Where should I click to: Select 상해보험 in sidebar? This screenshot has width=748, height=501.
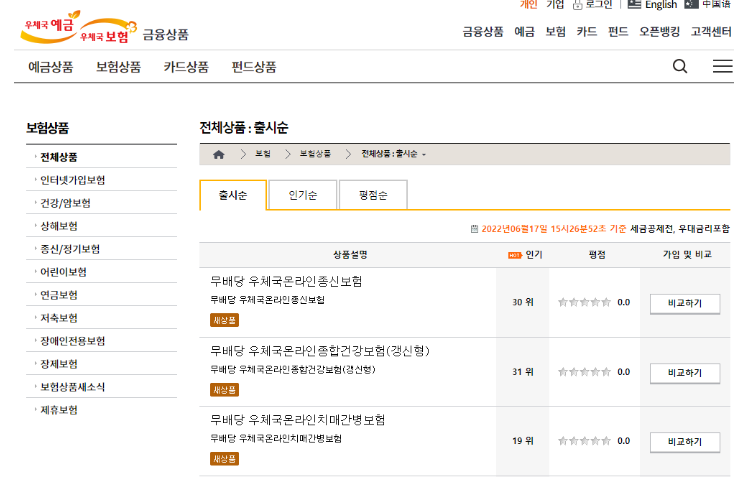pyautogui.click(x=59, y=226)
